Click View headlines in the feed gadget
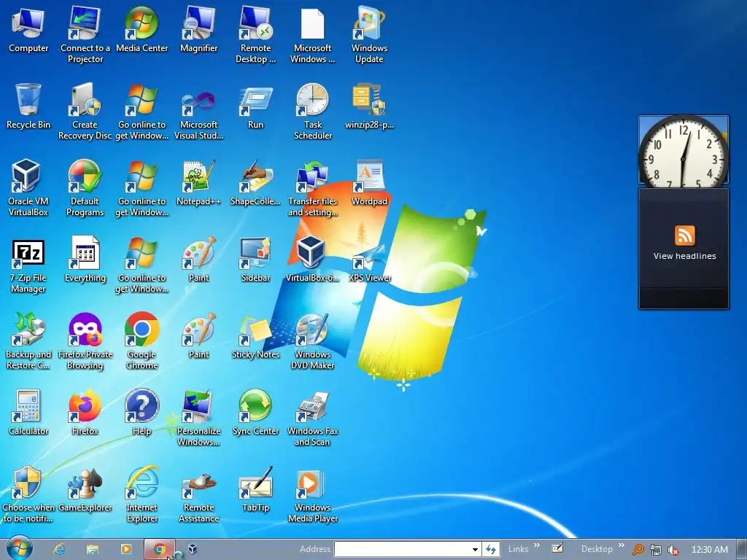 click(684, 256)
